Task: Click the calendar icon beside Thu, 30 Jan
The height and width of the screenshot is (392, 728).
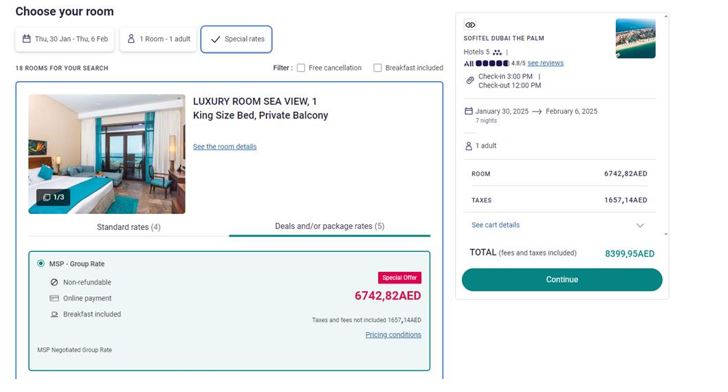Action: (26, 39)
